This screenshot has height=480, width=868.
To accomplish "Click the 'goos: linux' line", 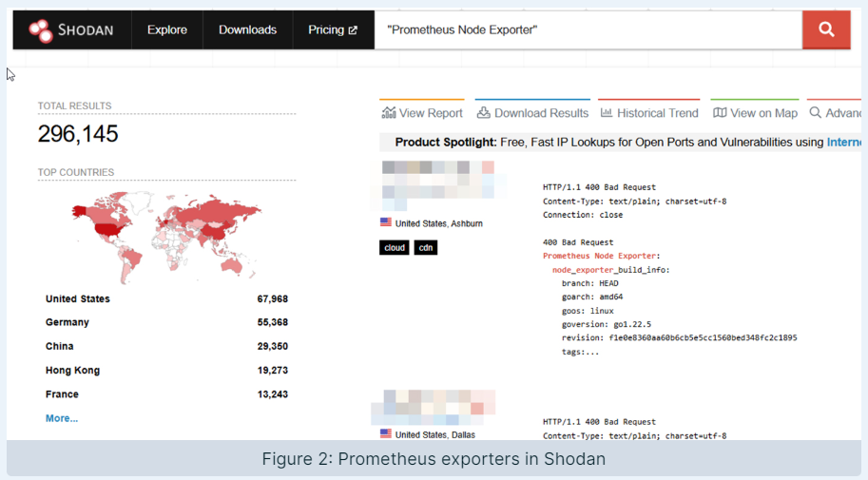I will click(588, 311).
